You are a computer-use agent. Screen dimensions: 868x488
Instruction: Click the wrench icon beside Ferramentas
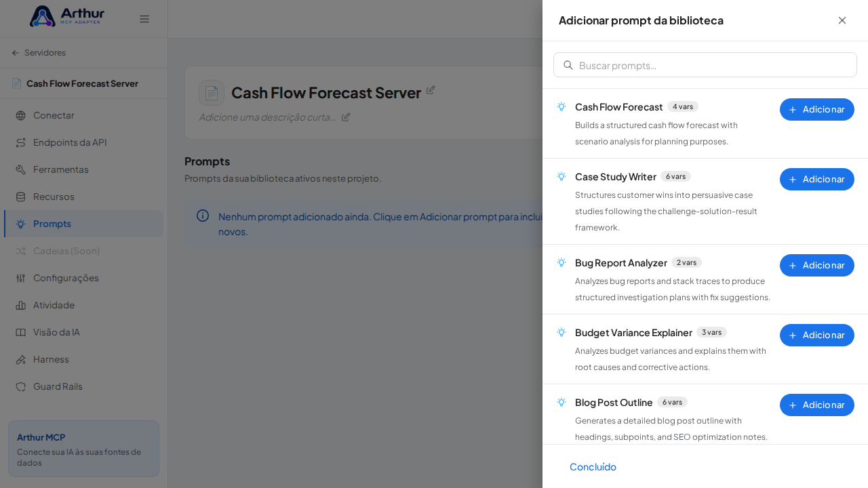tap(20, 169)
